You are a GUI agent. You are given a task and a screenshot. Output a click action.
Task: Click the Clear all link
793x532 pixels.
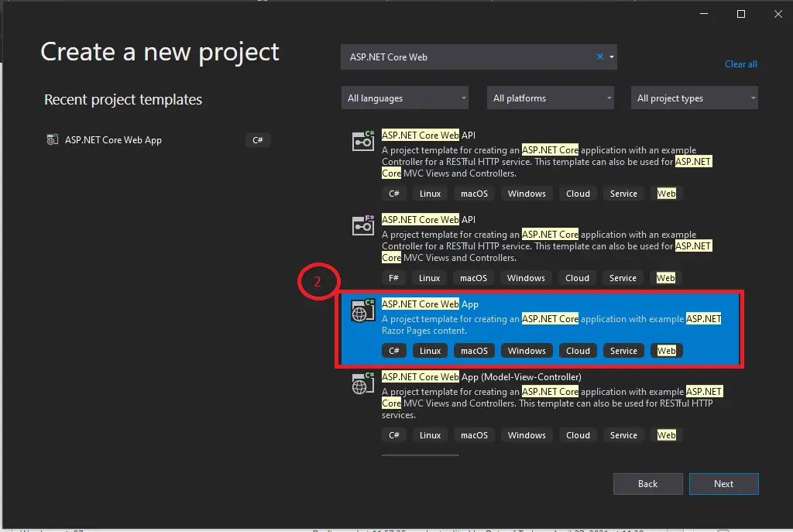pos(740,64)
